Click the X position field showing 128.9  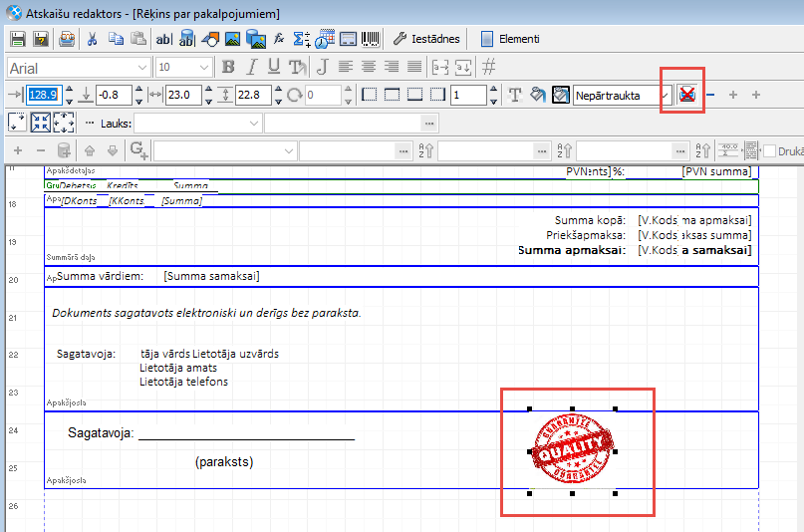coord(45,96)
